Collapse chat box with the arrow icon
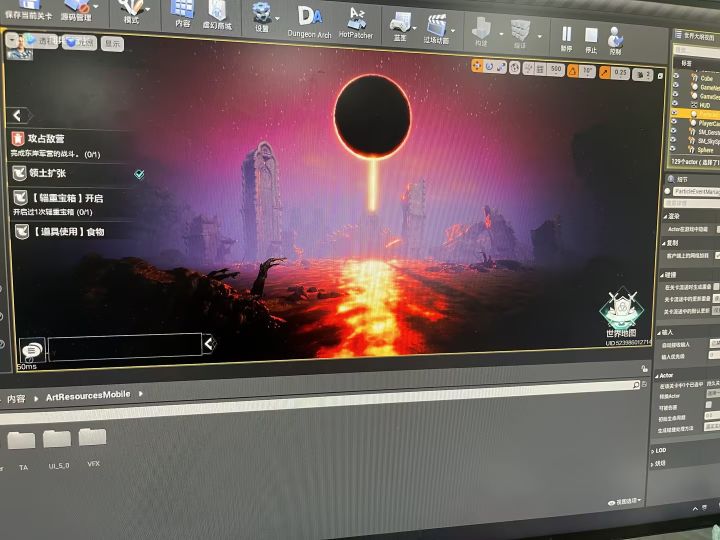This screenshot has width=720, height=540. point(209,343)
